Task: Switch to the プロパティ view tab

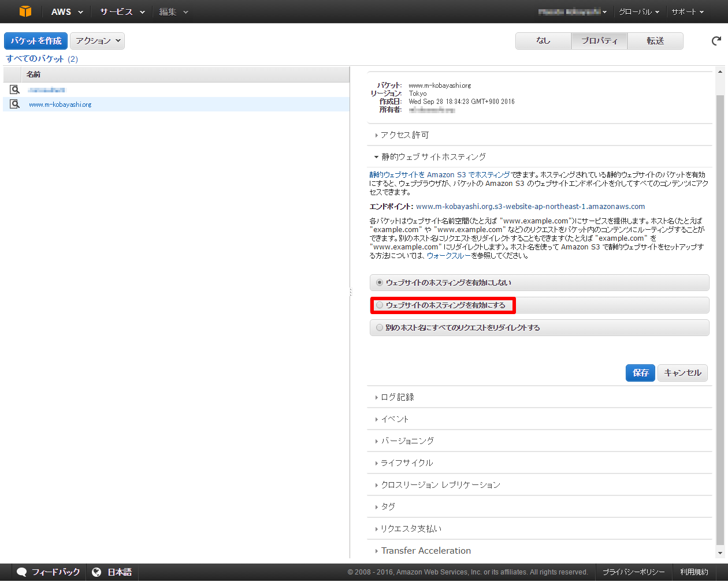Action: pos(599,41)
